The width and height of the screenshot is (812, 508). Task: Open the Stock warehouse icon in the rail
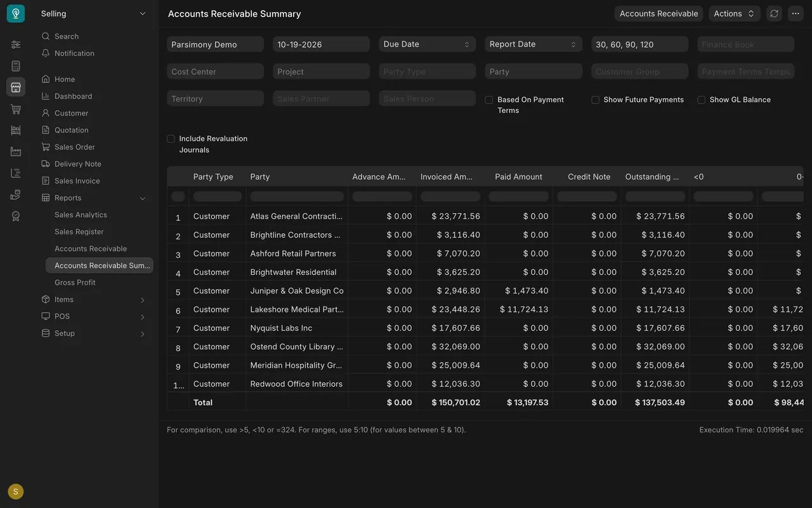[x=16, y=130]
